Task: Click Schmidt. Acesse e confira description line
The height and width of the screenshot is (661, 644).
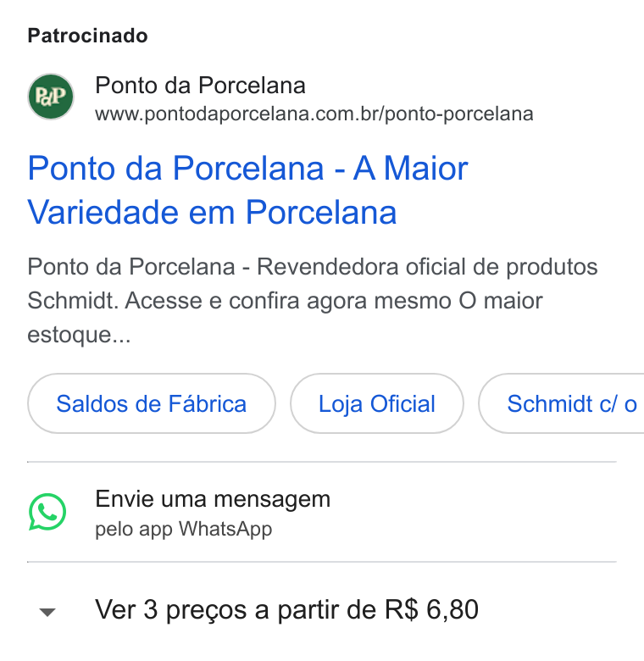Action: click(x=285, y=301)
